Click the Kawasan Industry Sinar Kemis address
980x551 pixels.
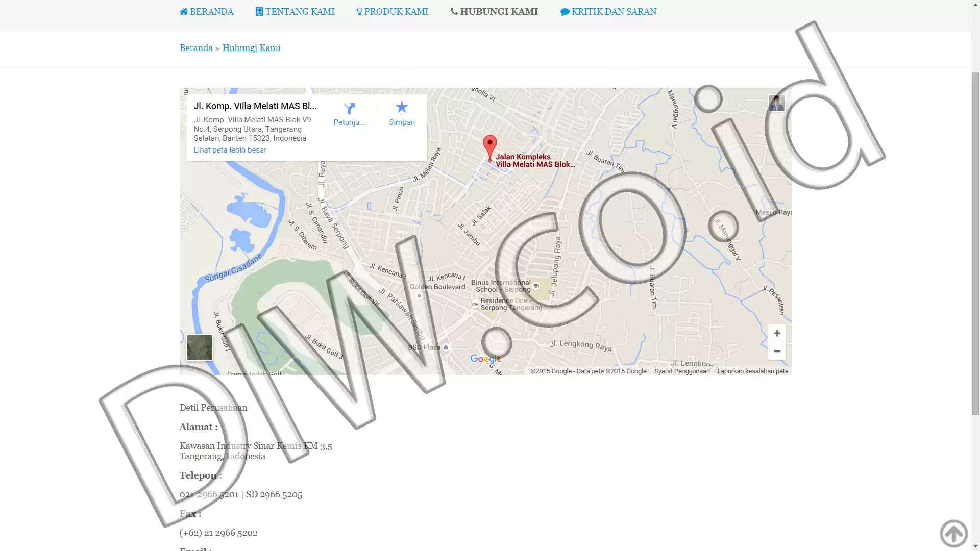coord(256,451)
